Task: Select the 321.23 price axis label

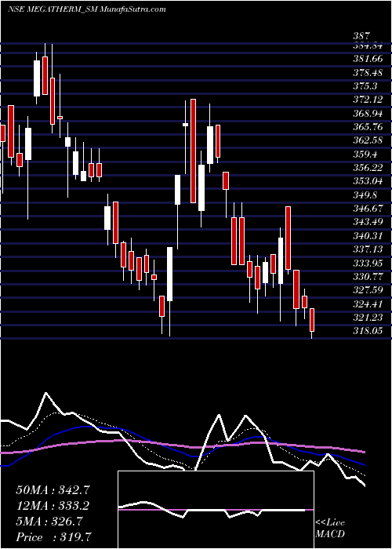Action: 368,317
